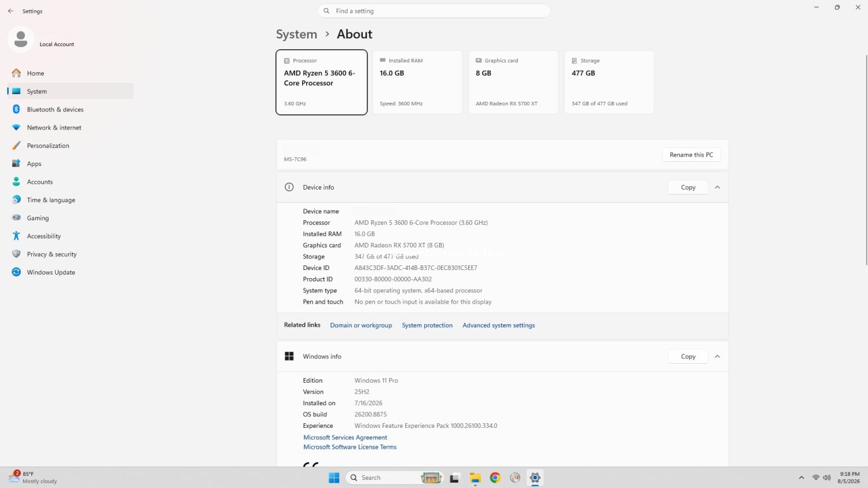The height and width of the screenshot is (488, 868).
Task: Click the Settings page vertical scrollbar
Action: point(866,159)
